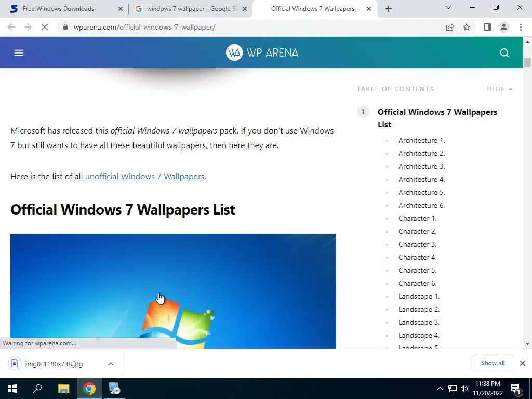Screen dimensions: 532x399
Task: Go to Character 6 in contents
Action: coord(417,283)
